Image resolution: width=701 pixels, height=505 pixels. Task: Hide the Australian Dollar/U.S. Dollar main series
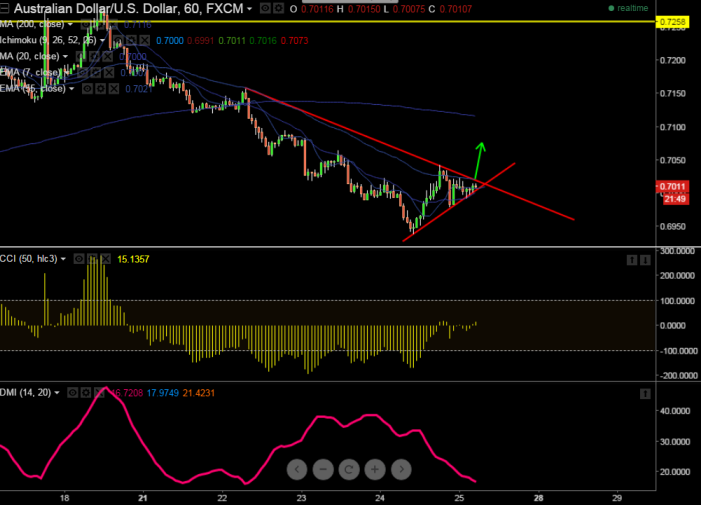(x=265, y=8)
